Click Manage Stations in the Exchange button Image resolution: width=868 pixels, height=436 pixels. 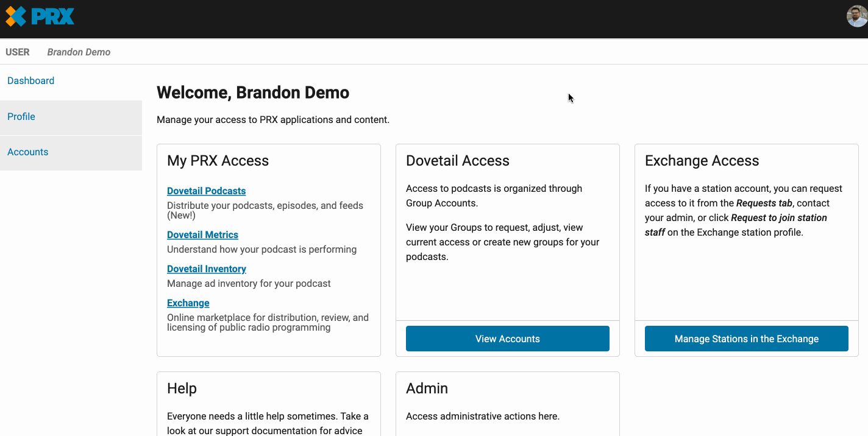coord(747,339)
